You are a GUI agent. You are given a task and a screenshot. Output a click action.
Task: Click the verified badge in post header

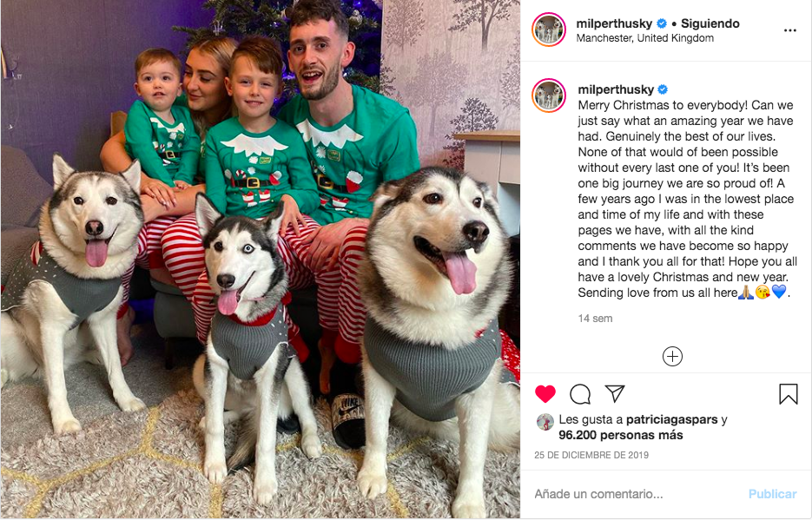(661, 23)
